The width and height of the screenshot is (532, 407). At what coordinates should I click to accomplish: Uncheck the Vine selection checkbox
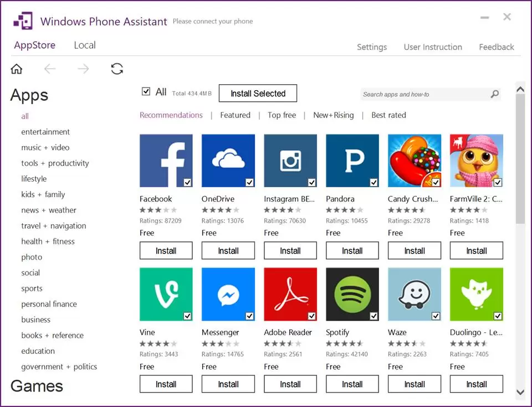click(187, 316)
